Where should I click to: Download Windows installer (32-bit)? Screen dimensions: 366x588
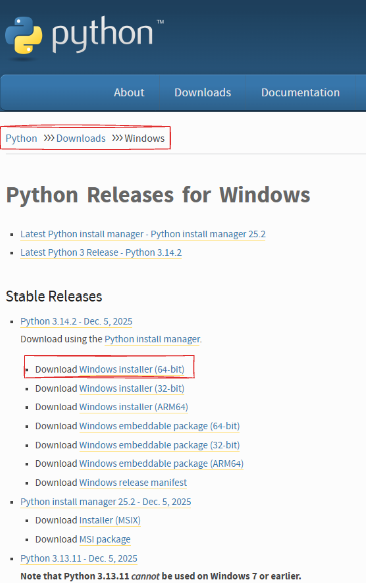pos(132,388)
